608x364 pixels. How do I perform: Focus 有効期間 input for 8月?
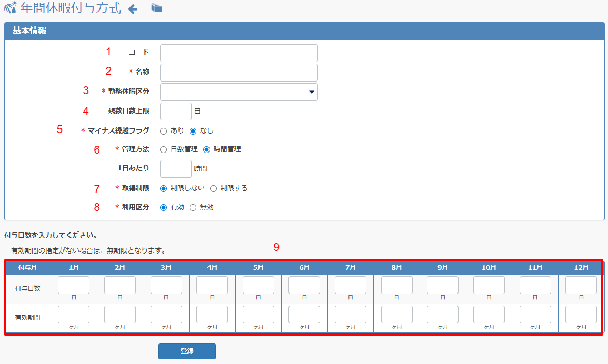pyautogui.click(x=397, y=315)
